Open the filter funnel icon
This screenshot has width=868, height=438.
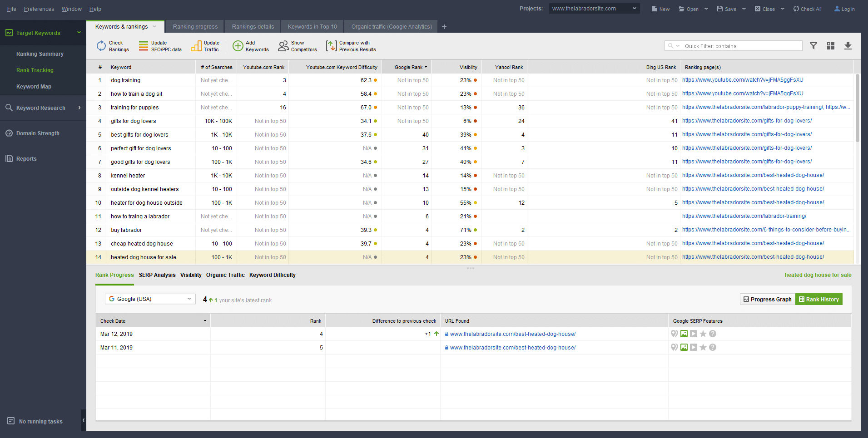coord(813,46)
